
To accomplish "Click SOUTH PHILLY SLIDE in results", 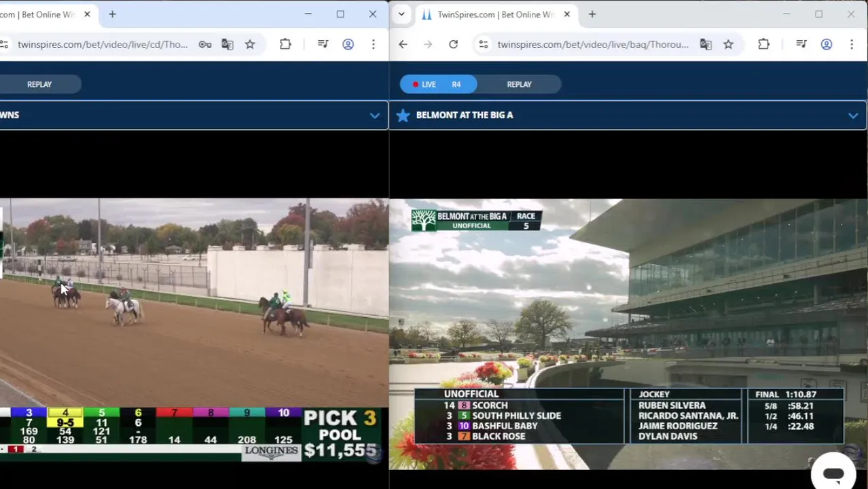I will click(516, 416).
